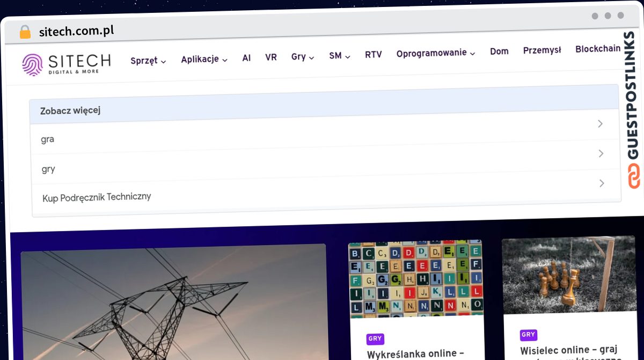Go to the AI menu item
This screenshot has height=360, width=644.
(x=246, y=58)
